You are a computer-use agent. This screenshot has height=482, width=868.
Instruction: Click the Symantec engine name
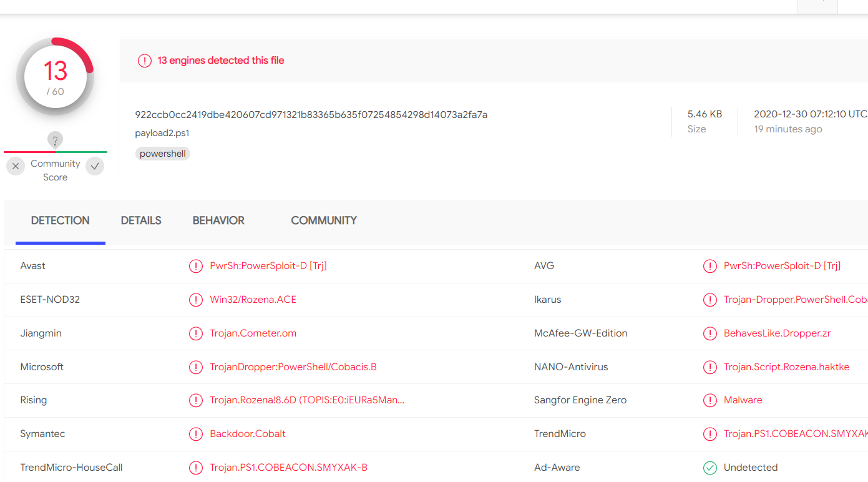[43, 434]
